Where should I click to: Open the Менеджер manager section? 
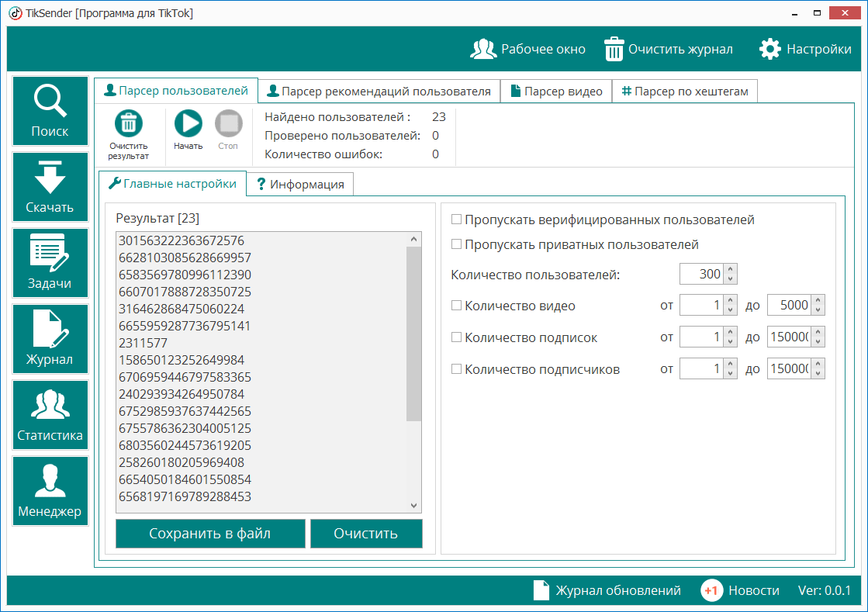[x=50, y=491]
